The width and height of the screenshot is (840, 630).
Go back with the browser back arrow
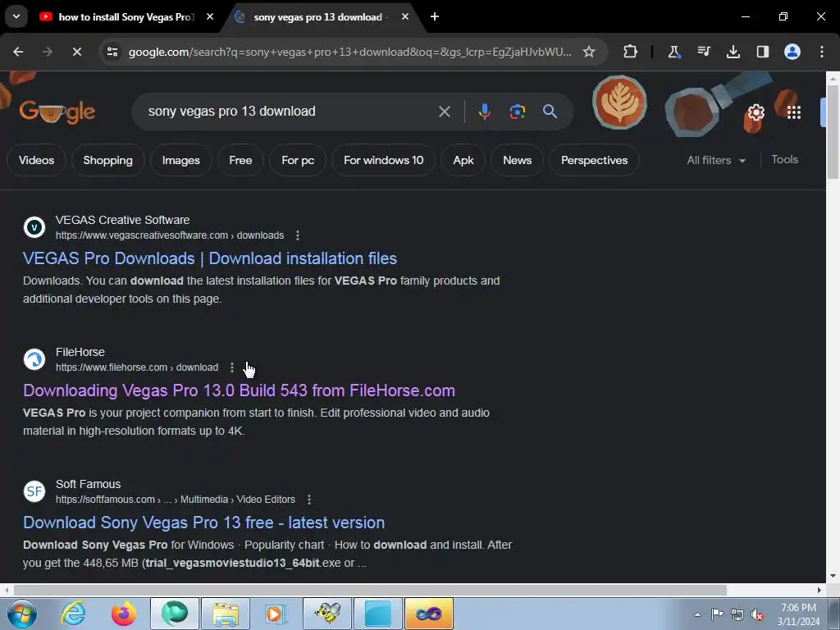point(18,52)
